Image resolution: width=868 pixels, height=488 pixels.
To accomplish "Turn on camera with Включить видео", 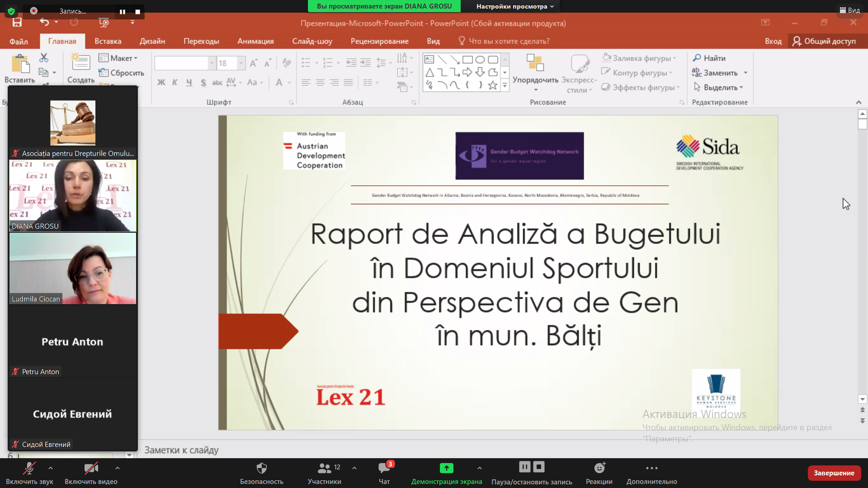I will click(91, 473).
